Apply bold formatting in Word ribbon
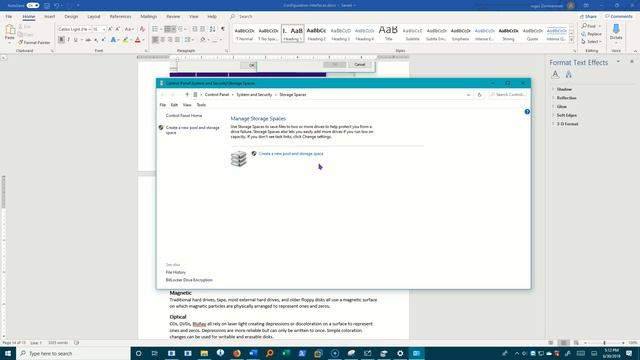Screen dimensions: 640x360 (61, 40)
